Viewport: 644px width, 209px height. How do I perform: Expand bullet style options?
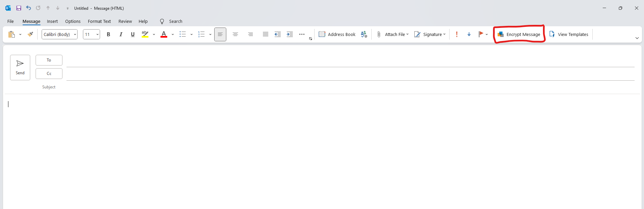tap(191, 34)
